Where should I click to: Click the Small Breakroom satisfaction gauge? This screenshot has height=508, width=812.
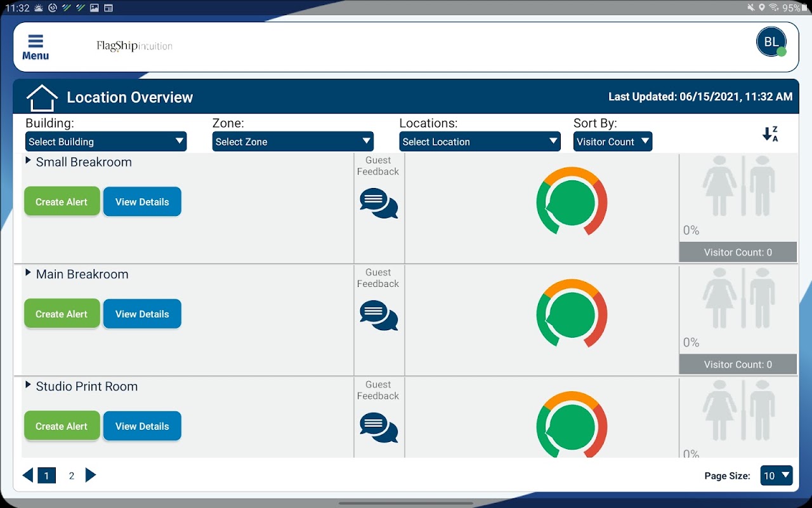(572, 201)
